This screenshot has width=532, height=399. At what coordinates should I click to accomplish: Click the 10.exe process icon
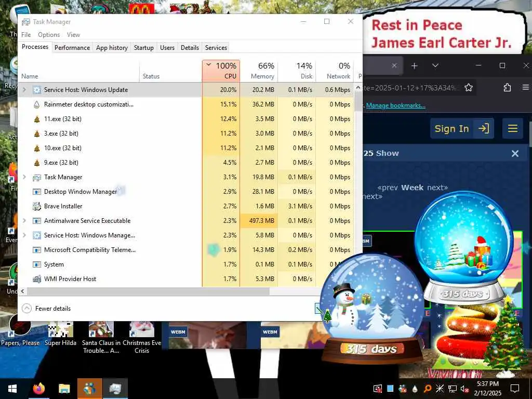pyautogui.click(x=37, y=148)
